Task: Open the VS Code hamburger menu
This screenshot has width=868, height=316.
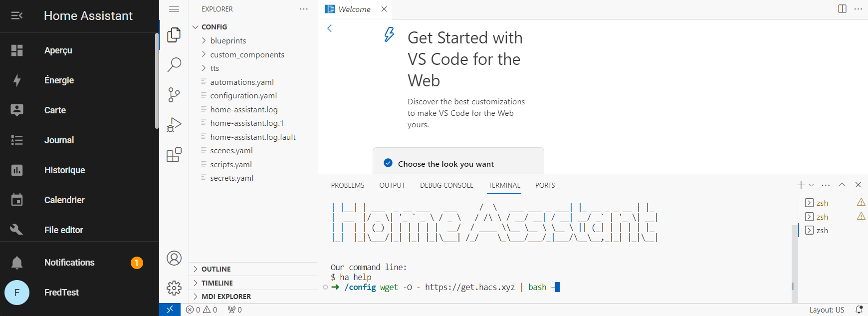Action: [174, 9]
